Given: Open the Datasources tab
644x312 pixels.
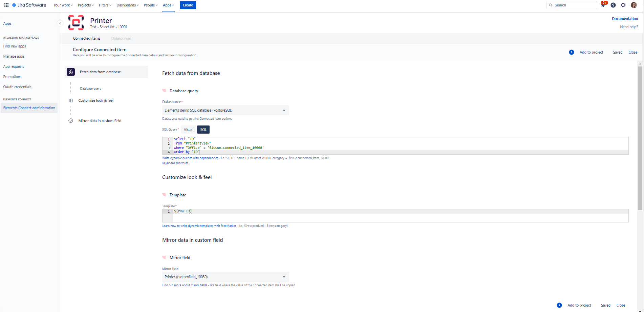Looking at the screenshot, I should (x=121, y=38).
